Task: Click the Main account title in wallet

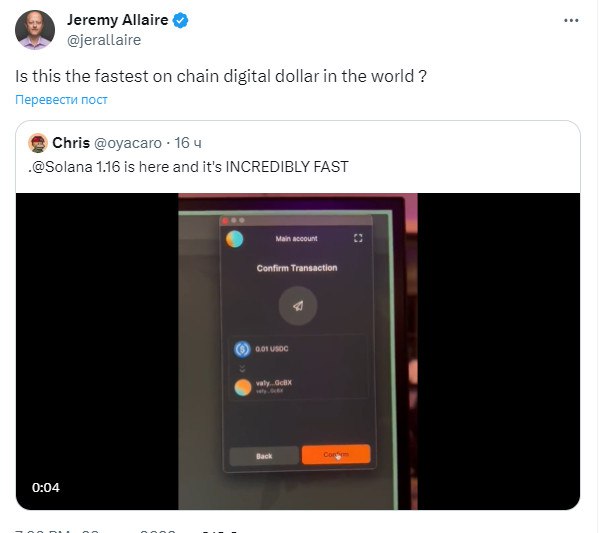Action: coord(296,239)
